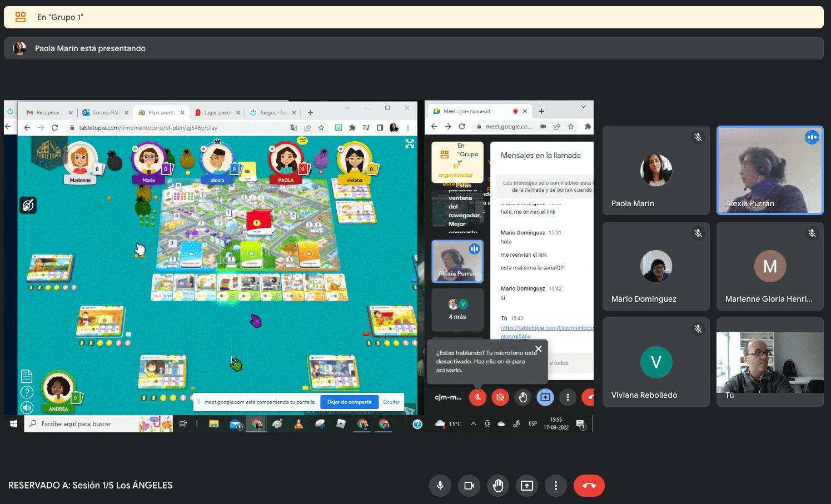Select the Mario player avatar
The width and height of the screenshot is (831, 504).
click(x=148, y=161)
